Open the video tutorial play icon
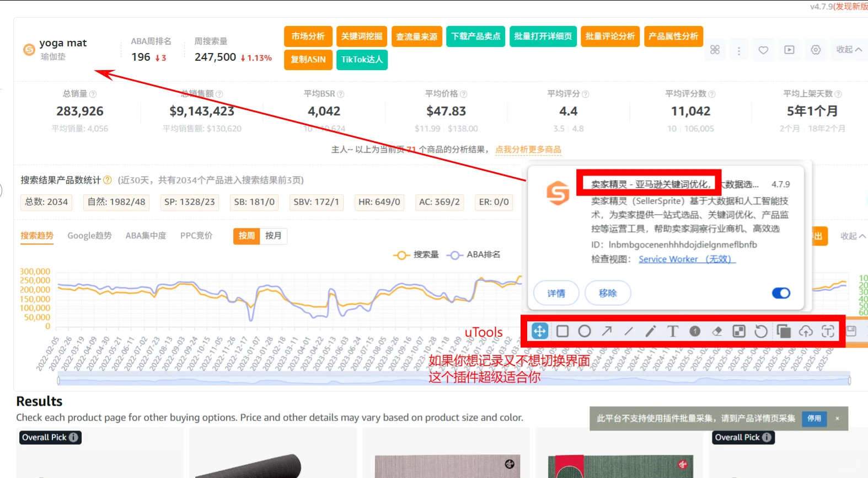The image size is (868, 478). point(790,50)
